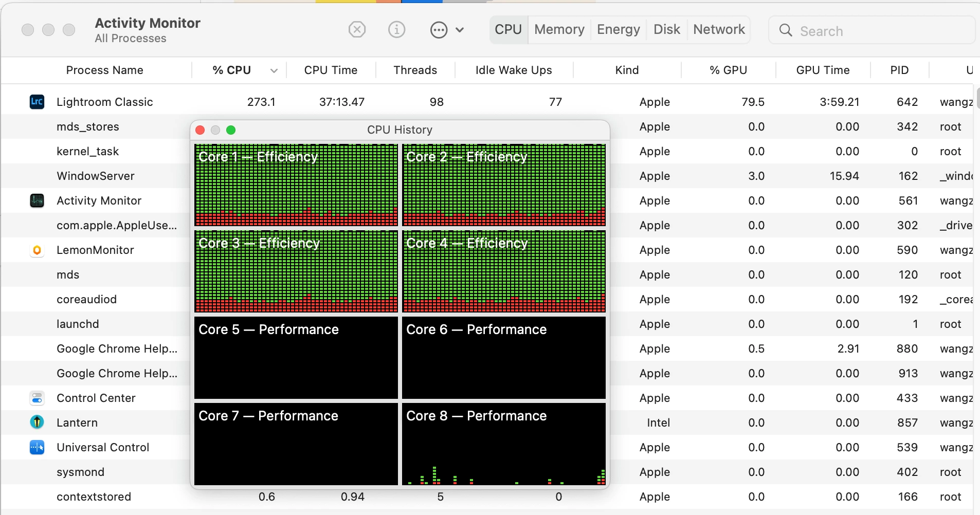The width and height of the screenshot is (980, 515).
Task: Expand the chevron beside the ellipsis icon
Action: (460, 30)
